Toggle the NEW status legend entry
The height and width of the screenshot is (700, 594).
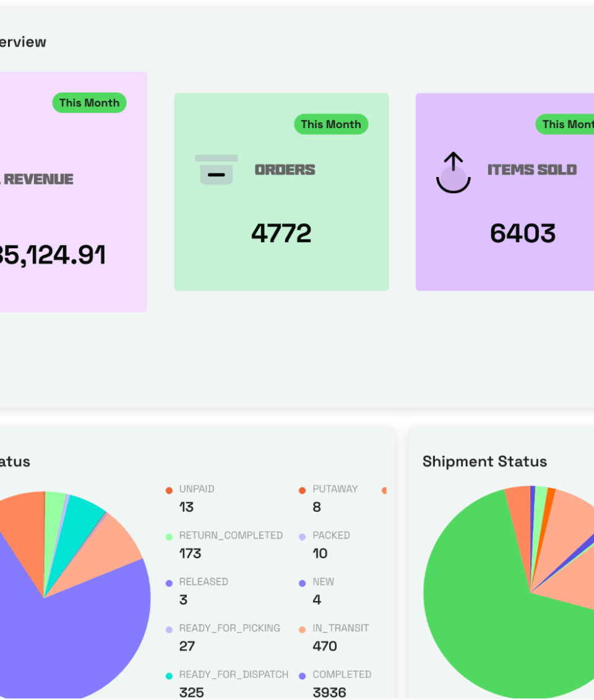[x=323, y=582]
